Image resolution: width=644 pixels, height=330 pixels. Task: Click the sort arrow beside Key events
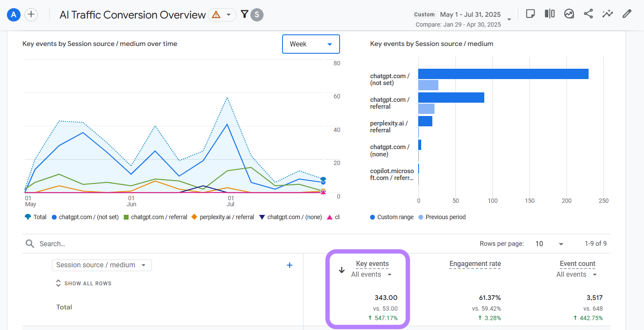(x=342, y=270)
